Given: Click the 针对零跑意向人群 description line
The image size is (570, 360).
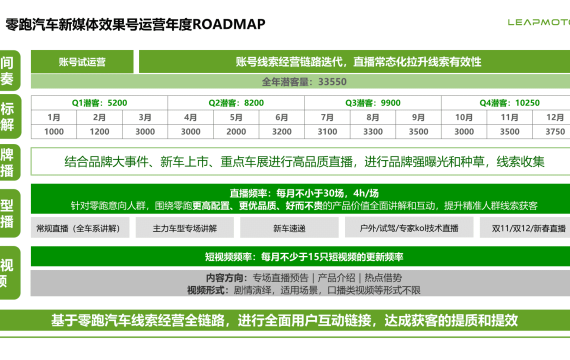Looking at the screenshot, I should 304,206.
